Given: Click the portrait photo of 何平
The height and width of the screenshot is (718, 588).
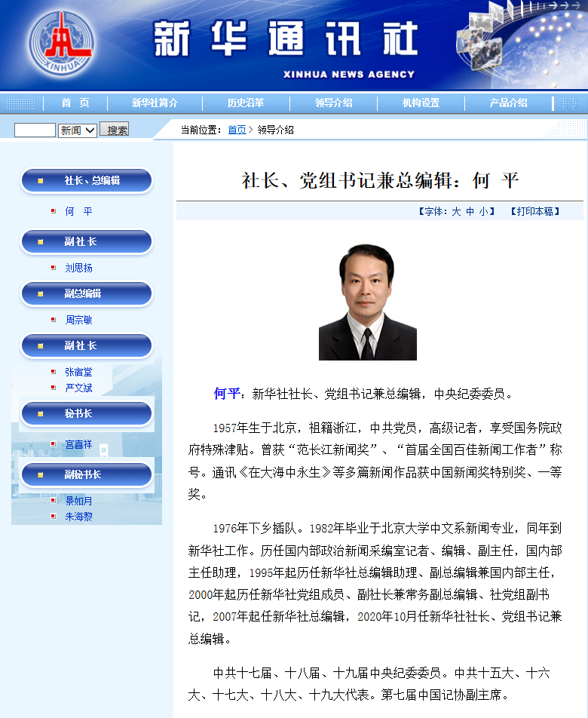Looking at the screenshot, I should (367, 302).
